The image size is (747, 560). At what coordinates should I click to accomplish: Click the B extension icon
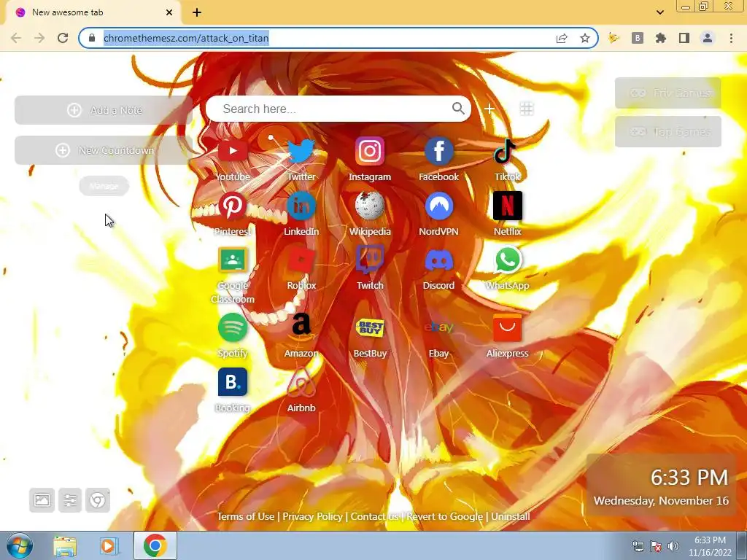[638, 38]
